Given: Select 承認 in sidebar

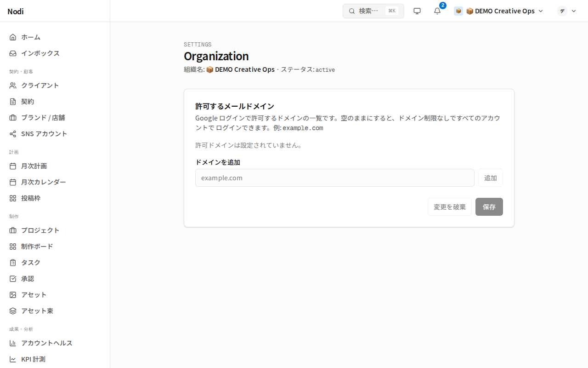Looking at the screenshot, I should pos(55,279).
